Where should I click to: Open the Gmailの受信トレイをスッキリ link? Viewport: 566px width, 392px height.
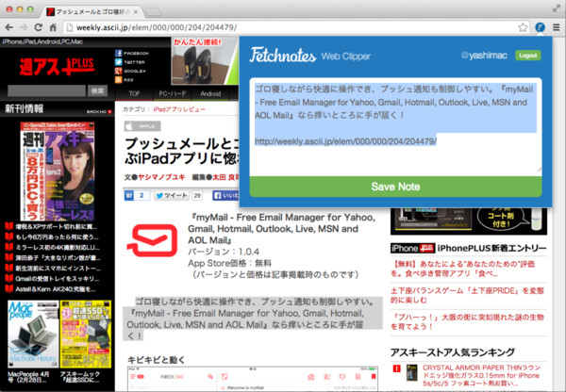(57, 279)
